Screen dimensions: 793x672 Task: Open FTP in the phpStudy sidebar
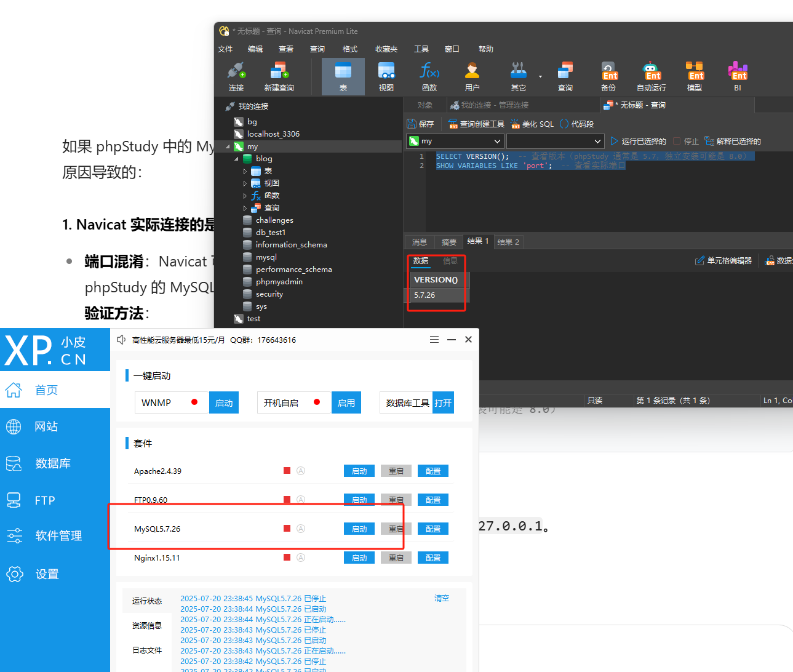tap(55, 500)
